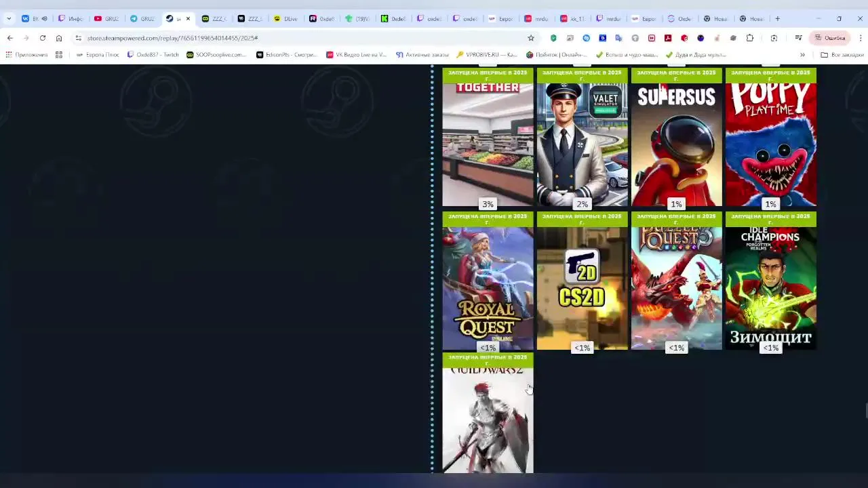Click the <1% label under CS2D
Viewport: 868px width, 488px height.
point(583,348)
